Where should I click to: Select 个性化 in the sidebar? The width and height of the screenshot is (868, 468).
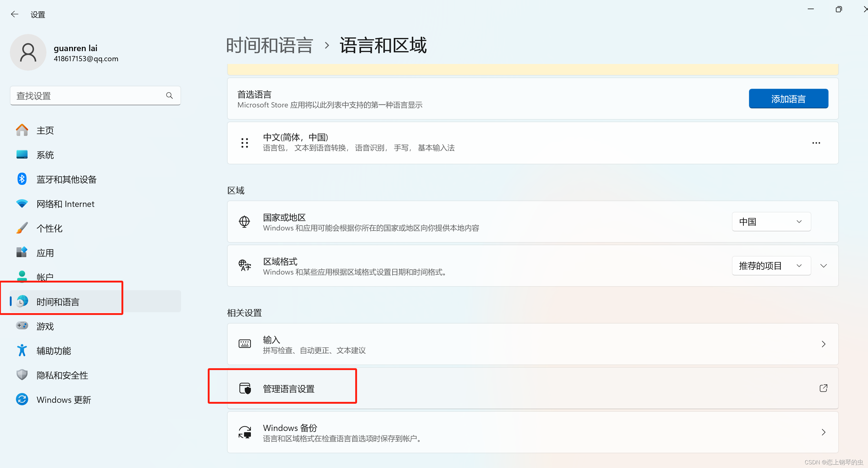click(49, 228)
